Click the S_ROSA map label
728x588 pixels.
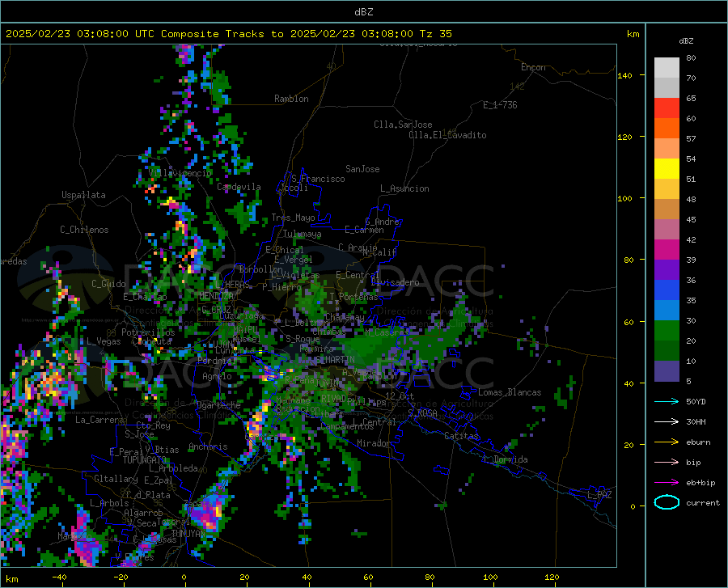422,412
